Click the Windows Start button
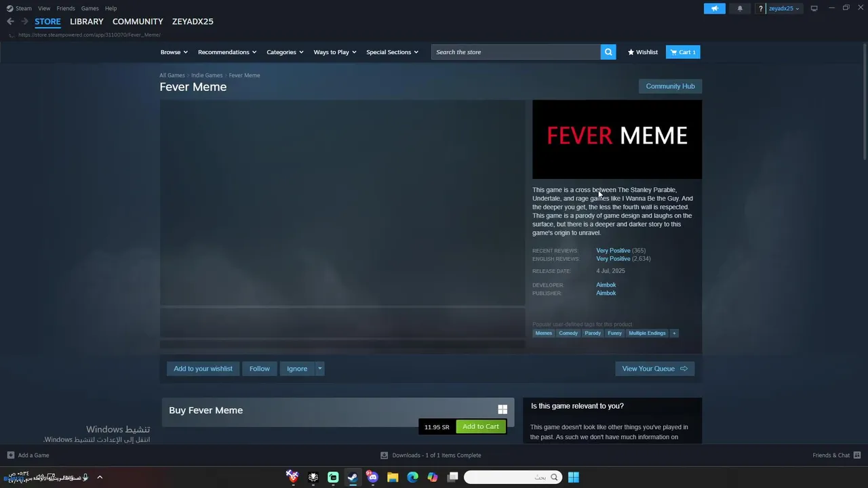The height and width of the screenshot is (488, 868). [x=573, y=477]
